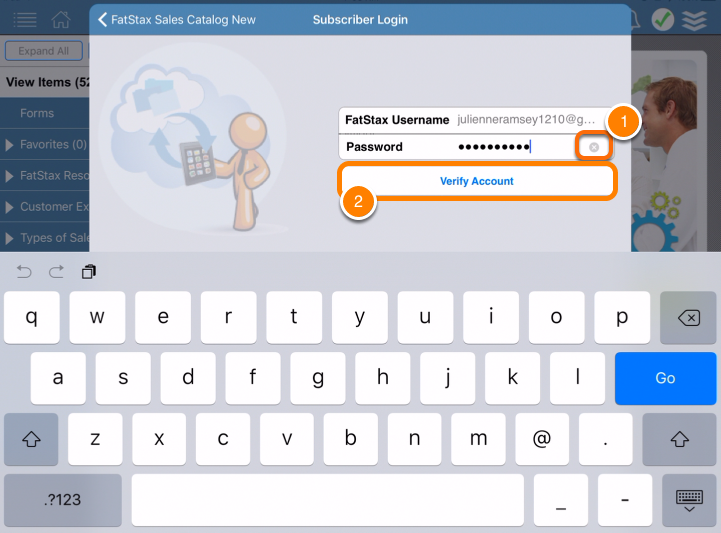Tap the l key
721x533 pixels.
[578, 378]
